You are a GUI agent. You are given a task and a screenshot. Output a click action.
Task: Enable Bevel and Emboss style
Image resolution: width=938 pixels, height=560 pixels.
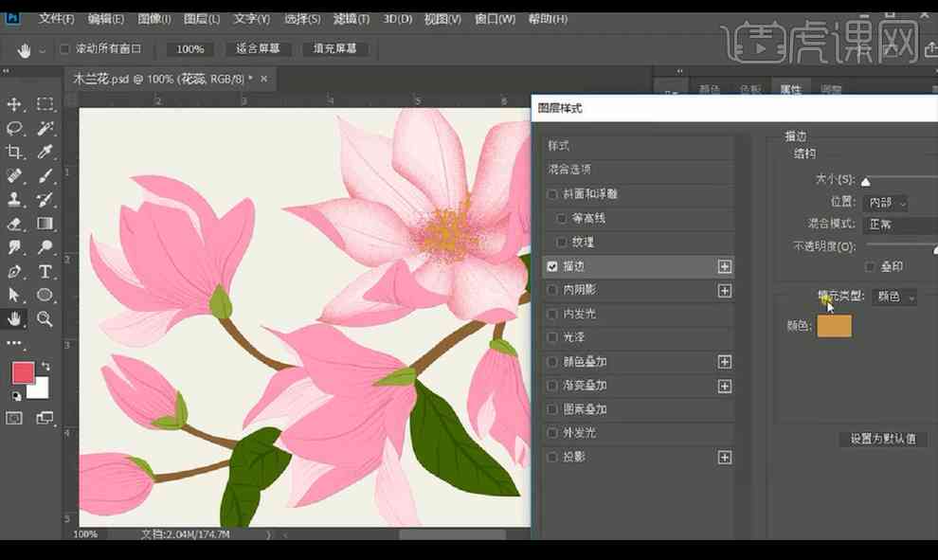552,194
